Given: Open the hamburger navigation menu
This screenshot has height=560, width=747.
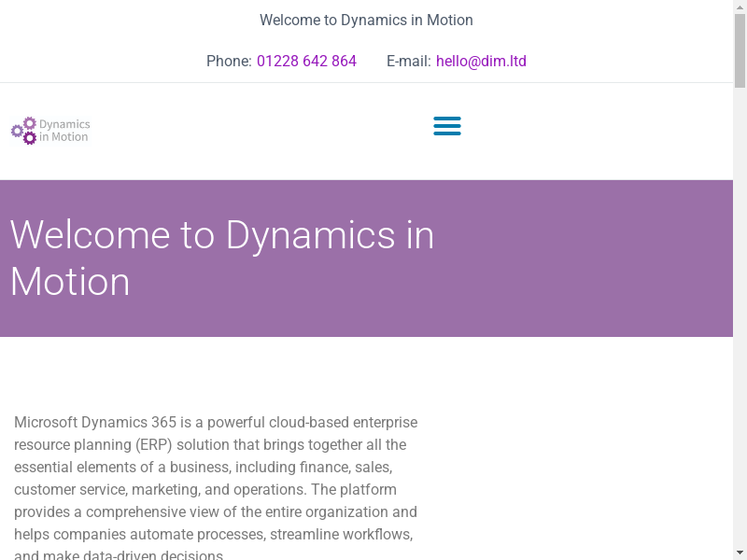Looking at the screenshot, I should click(x=447, y=126).
